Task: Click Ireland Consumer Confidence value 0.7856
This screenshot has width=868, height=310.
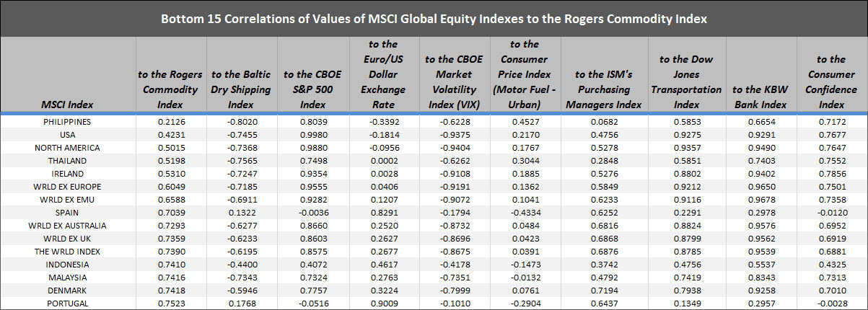Action: click(831, 174)
